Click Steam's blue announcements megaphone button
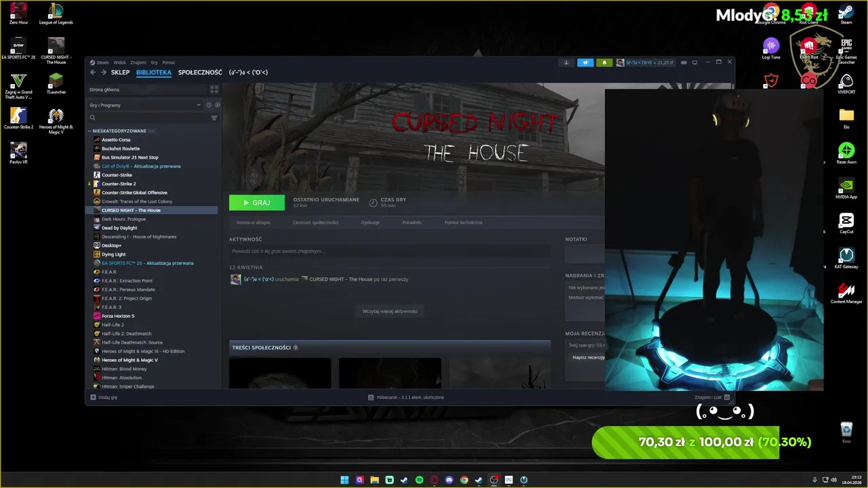 point(585,62)
